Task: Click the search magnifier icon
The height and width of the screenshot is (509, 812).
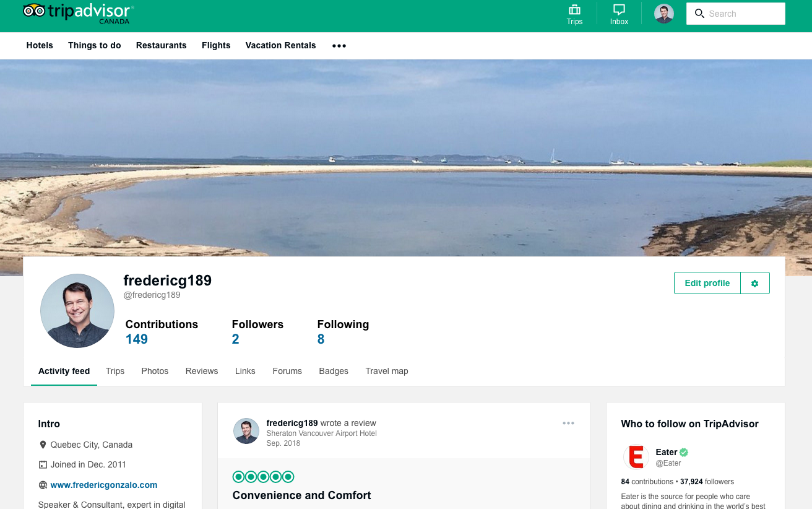Action: (699, 14)
